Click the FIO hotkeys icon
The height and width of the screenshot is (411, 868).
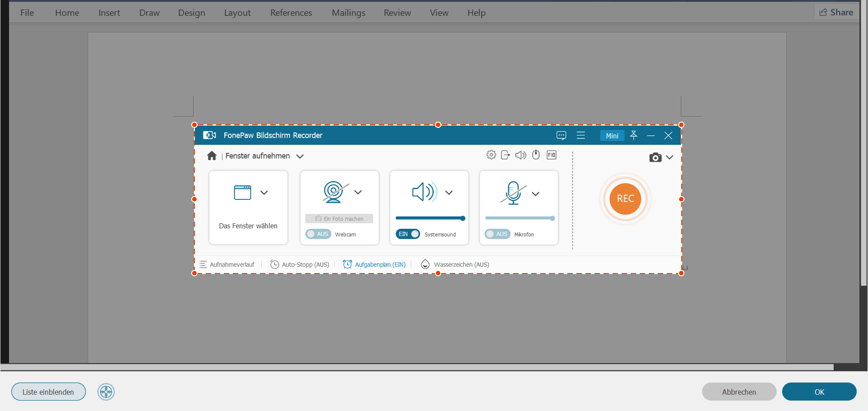click(x=552, y=155)
